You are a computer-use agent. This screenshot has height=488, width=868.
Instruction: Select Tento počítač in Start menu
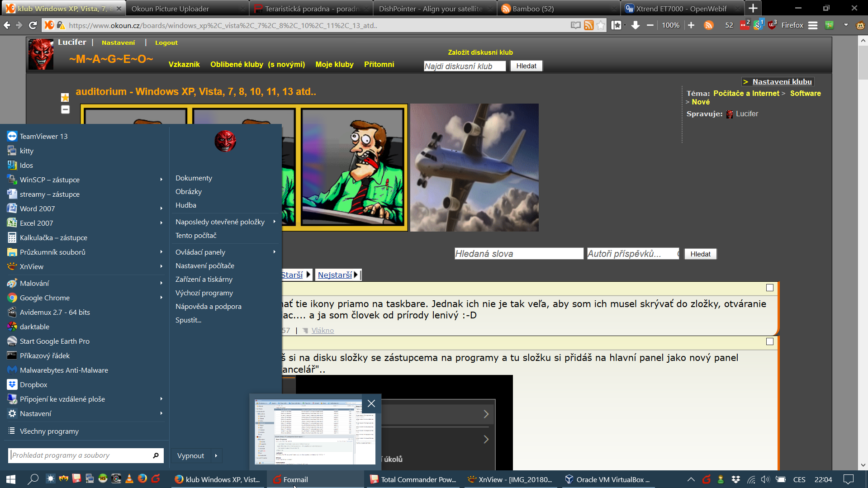196,235
